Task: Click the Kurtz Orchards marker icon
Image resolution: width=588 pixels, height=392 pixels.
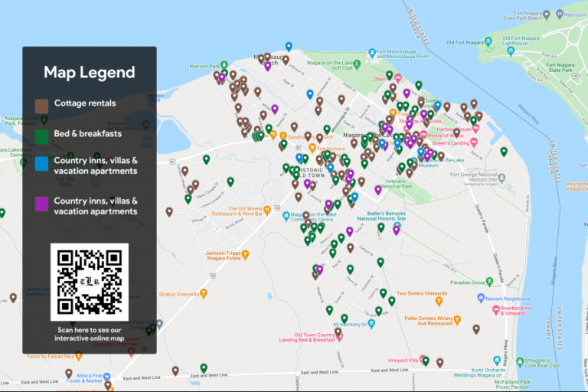Action: [x=497, y=361]
